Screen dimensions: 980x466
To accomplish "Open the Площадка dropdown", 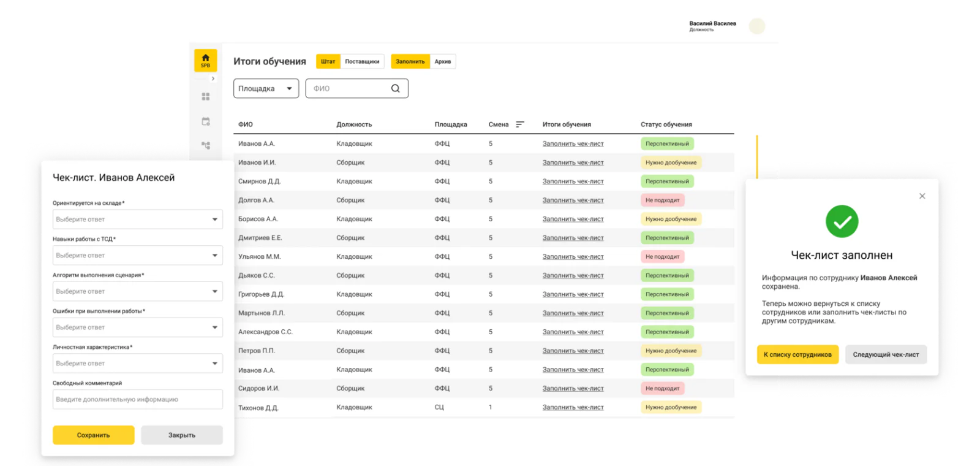I will [266, 88].
